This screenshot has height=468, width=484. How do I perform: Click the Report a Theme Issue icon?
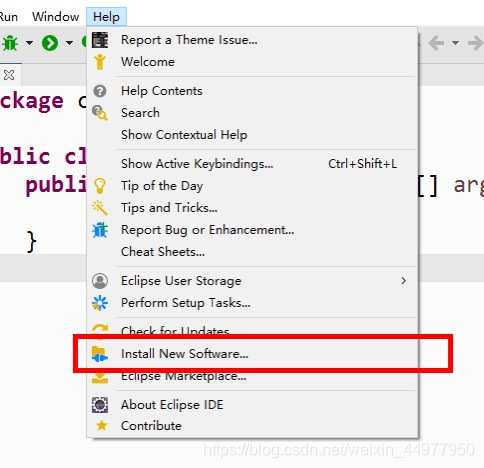pos(100,40)
